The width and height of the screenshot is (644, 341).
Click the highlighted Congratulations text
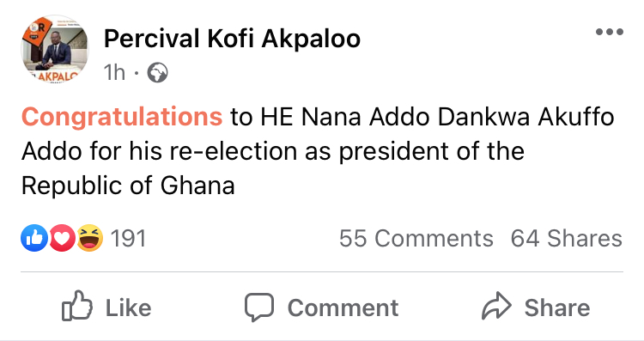[122, 117]
